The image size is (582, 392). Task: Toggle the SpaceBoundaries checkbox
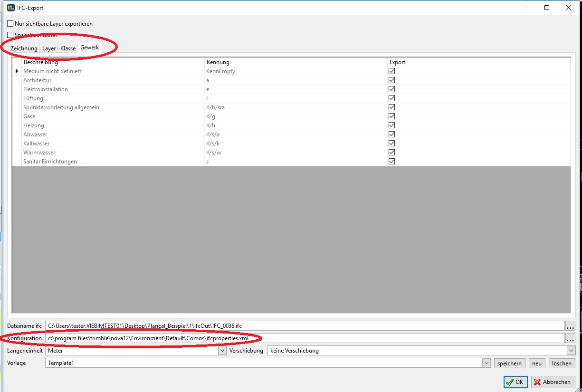(x=10, y=35)
